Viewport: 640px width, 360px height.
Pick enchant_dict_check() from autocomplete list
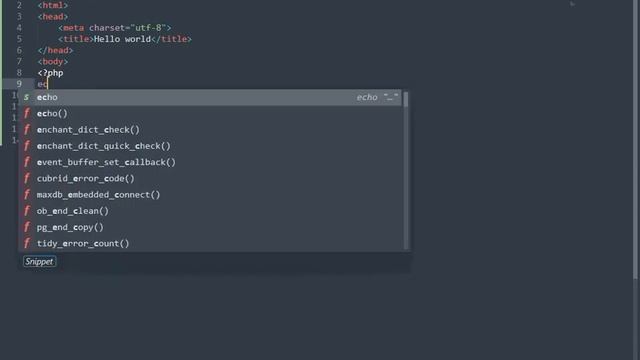pos(210,130)
